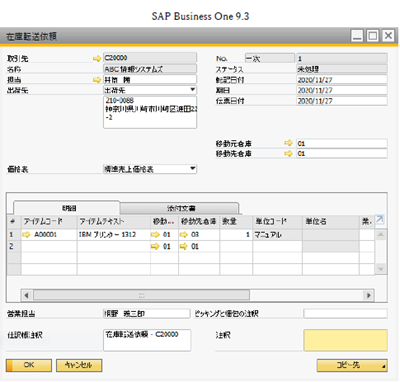This screenshot has width=400, height=382.
Task: Open the link arrow for 移動元倉庫
Action: pos(288,143)
